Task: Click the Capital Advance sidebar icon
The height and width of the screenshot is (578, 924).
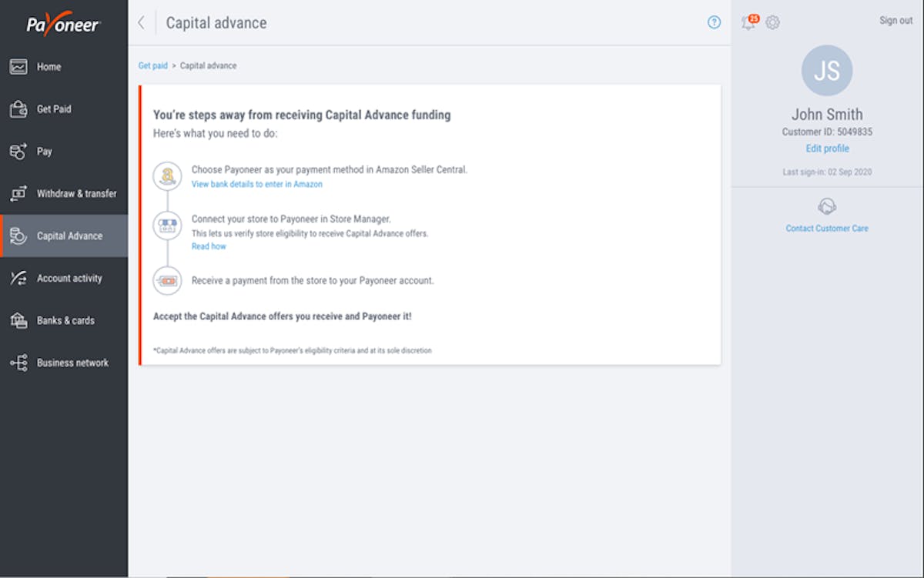Action: [18, 236]
